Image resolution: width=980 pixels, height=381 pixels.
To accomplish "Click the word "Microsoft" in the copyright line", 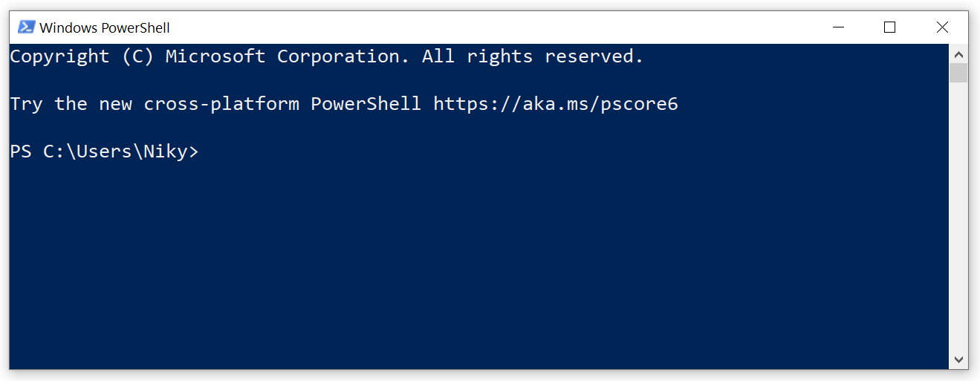I will tap(215, 56).
